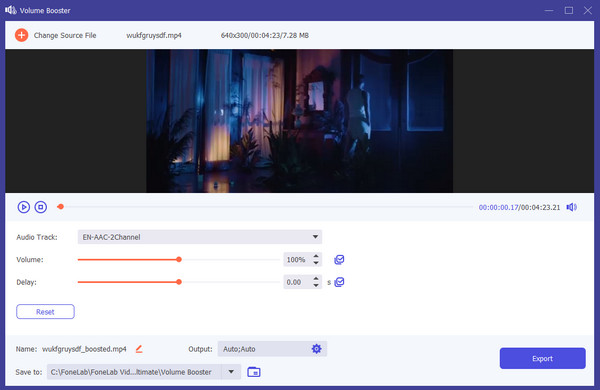The image size is (600, 390).
Task: Maximize the Volume Booster window
Action: (x=569, y=10)
